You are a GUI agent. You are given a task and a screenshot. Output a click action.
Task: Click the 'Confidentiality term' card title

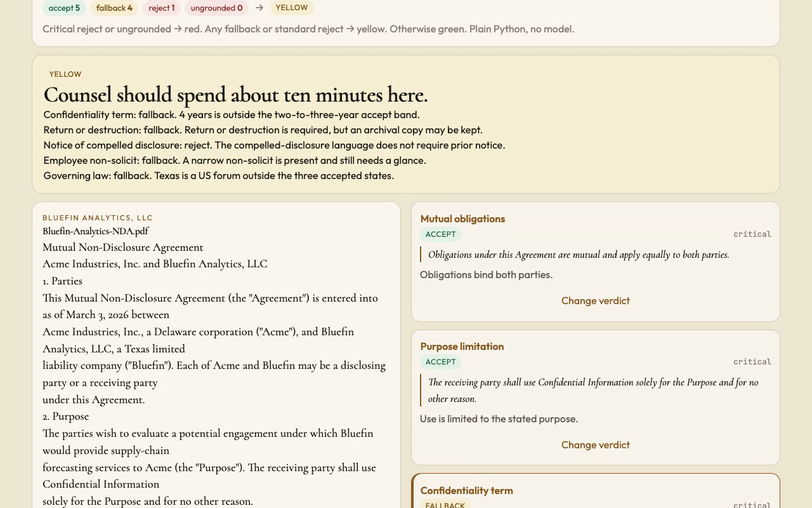[466, 491]
